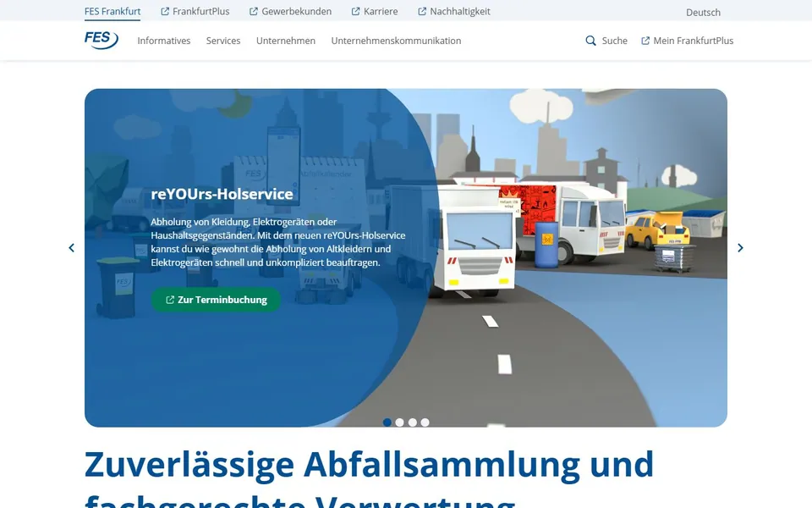The width and height of the screenshot is (812, 508).
Task: Advance carousel with right arrow
Action: coord(741,248)
